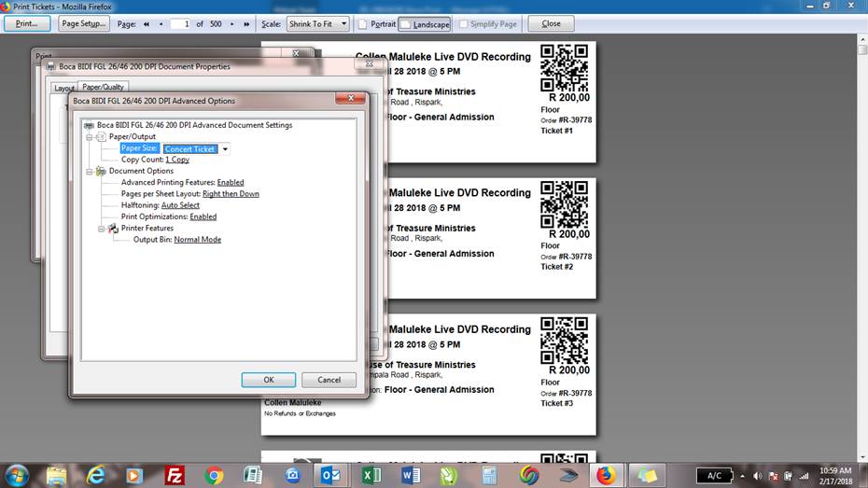
Task: Click OK in Advanced Options dialog
Action: click(269, 380)
